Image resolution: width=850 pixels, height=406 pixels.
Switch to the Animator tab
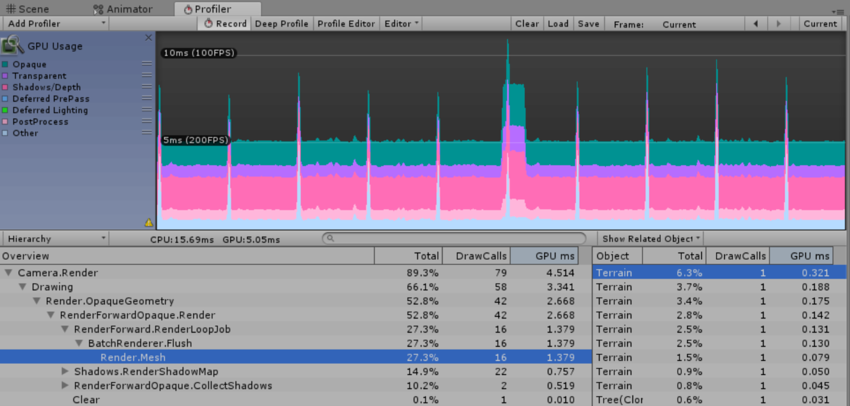click(123, 9)
